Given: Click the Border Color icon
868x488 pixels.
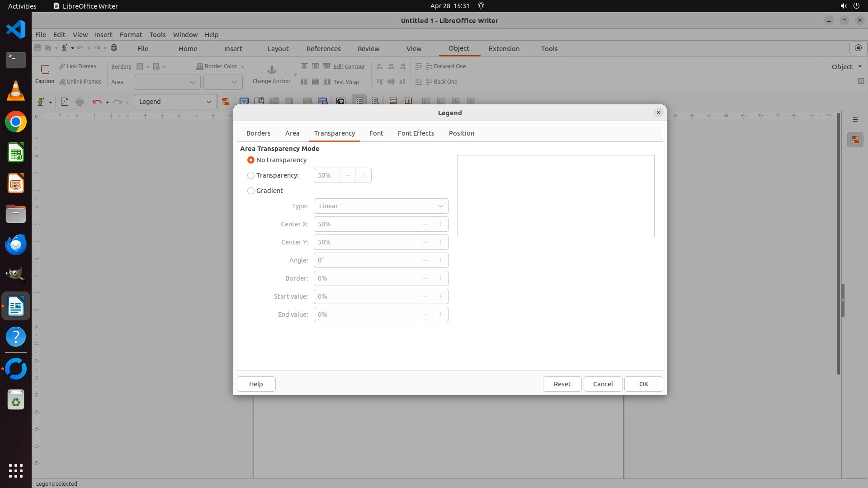Looking at the screenshot, I should point(199,66).
